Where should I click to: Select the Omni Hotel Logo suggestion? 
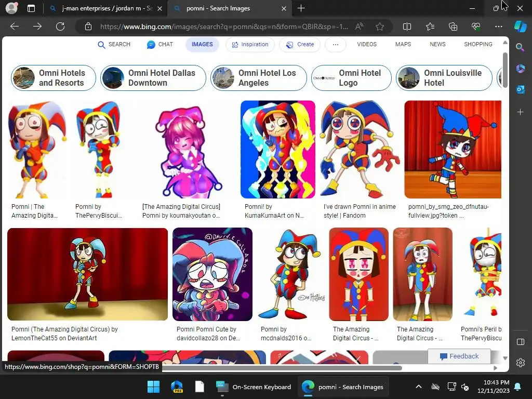(351, 78)
